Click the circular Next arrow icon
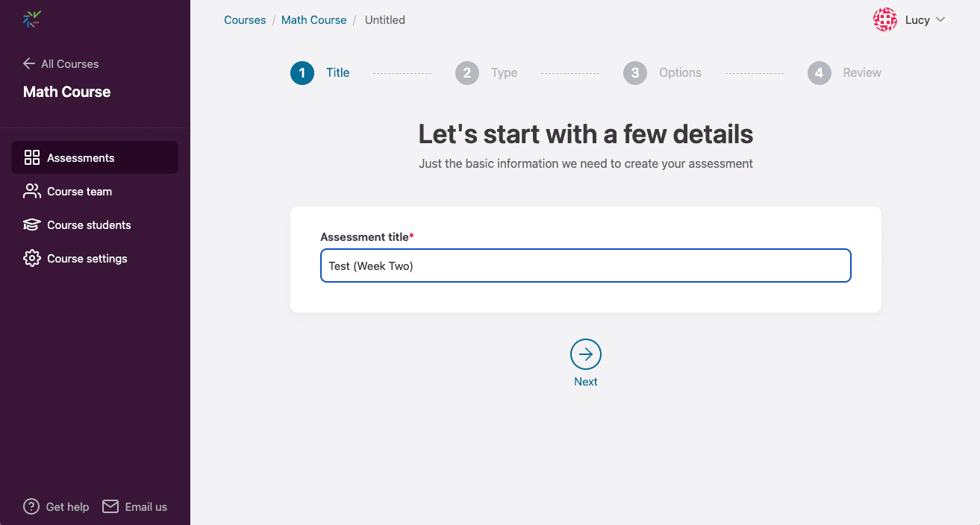The width and height of the screenshot is (980, 525). point(585,354)
